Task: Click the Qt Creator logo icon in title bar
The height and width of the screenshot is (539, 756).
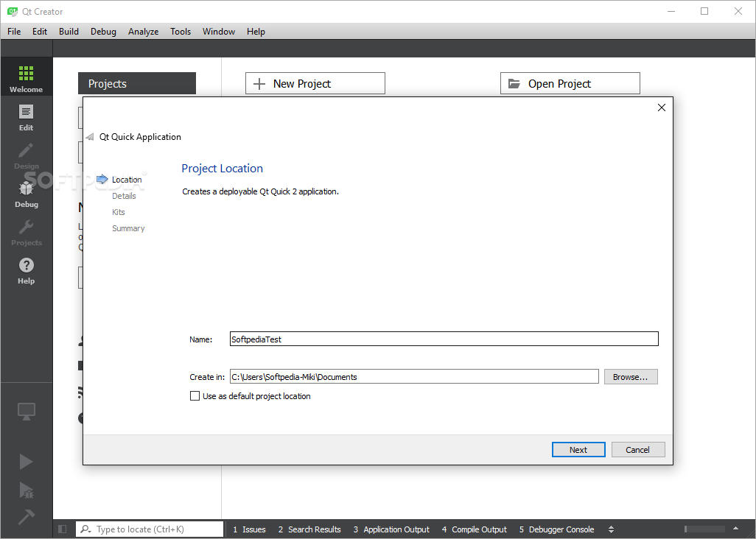Action: click(13, 11)
